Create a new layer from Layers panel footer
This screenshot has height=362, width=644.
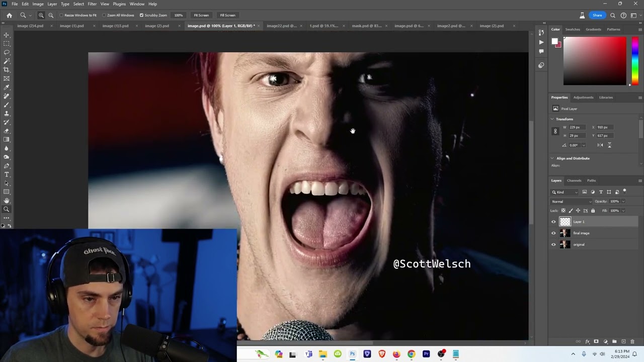[x=623, y=341]
